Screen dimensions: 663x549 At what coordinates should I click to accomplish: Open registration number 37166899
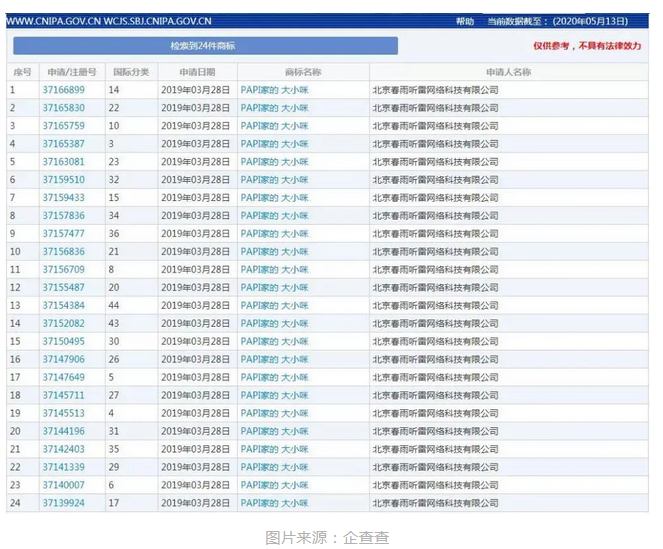pos(63,90)
